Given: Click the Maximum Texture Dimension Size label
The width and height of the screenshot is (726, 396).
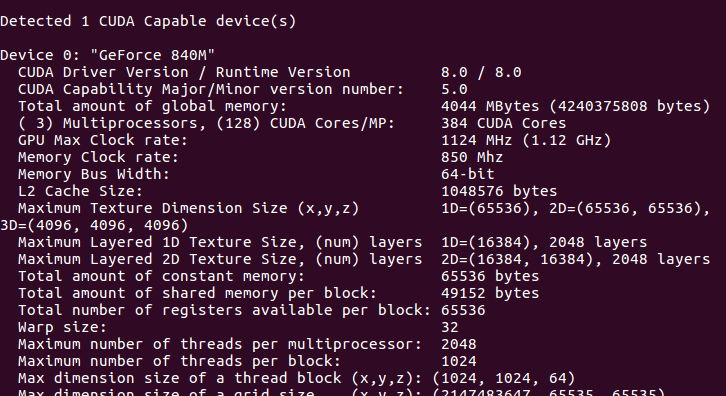Looking at the screenshot, I should pyautogui.click(x=188, y=208).
